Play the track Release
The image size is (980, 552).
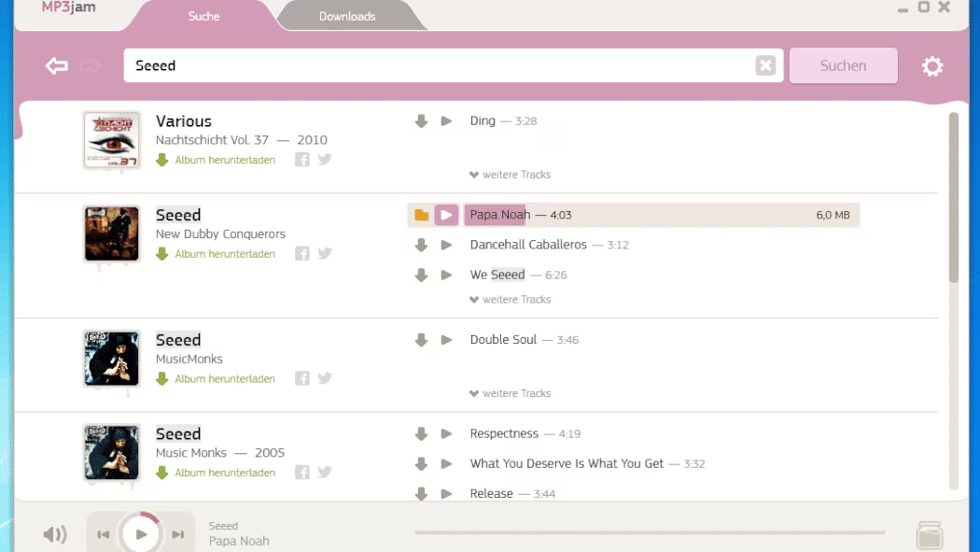446,493
